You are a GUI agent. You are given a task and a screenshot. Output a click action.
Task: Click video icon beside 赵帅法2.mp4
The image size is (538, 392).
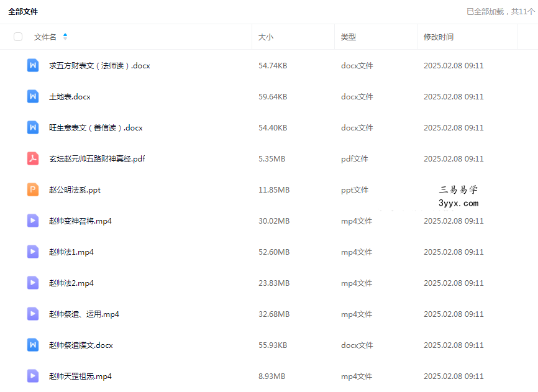33,283
